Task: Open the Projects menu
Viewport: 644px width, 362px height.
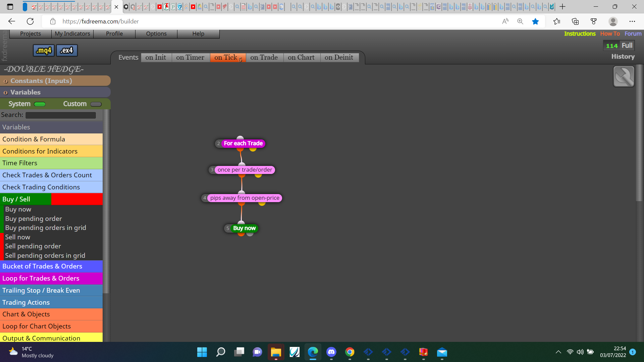Action: (x=31, y=34)
